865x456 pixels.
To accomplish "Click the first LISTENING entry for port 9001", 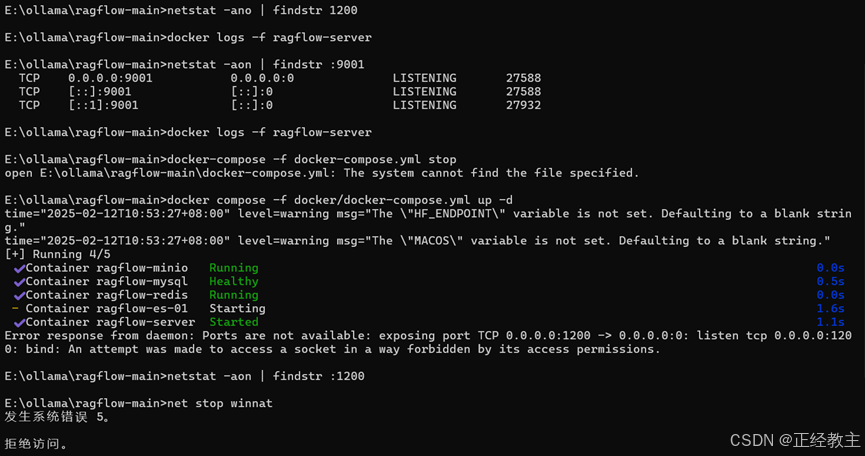I will [424, 78].
